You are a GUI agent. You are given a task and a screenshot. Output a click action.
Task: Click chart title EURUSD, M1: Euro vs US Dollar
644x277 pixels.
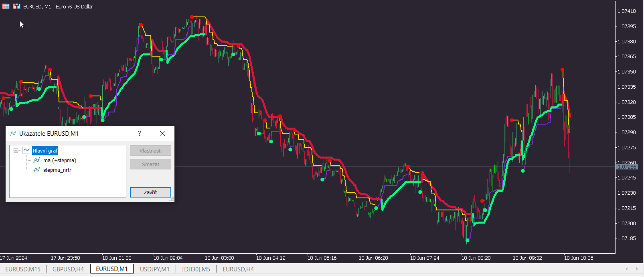click(58, 6)
